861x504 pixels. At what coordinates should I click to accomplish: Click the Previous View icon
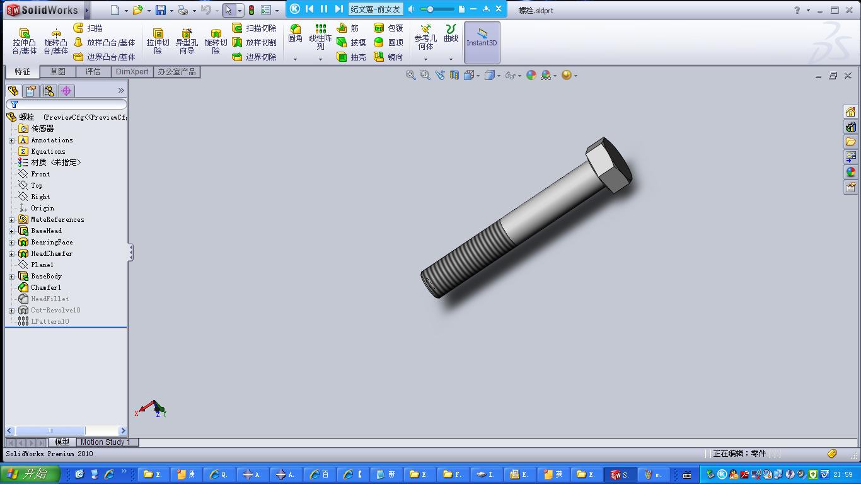tap(440, 75)
